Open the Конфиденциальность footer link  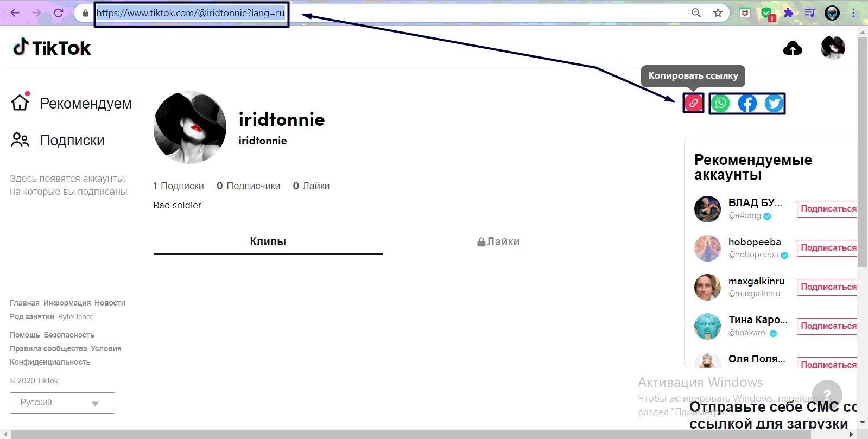(50, 362)
